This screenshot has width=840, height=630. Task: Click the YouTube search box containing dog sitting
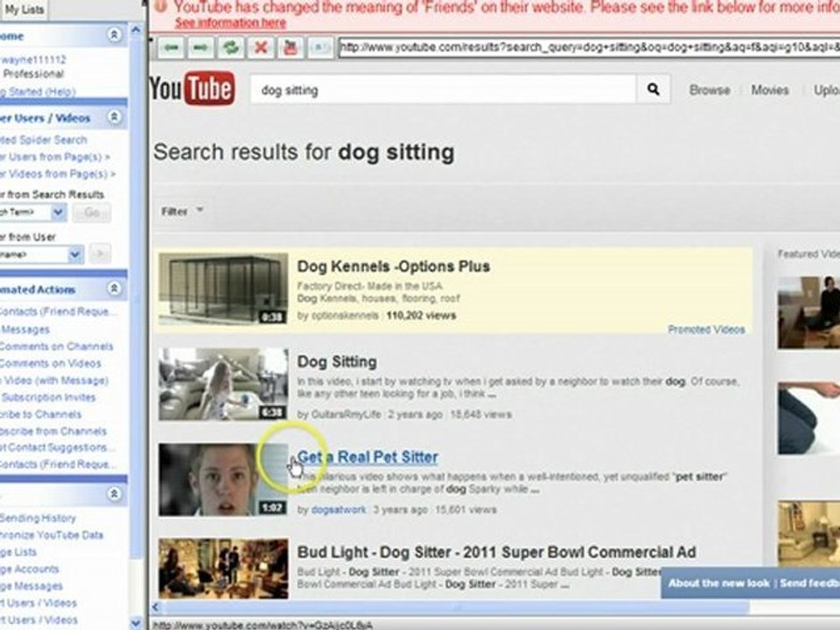[443, 89]
